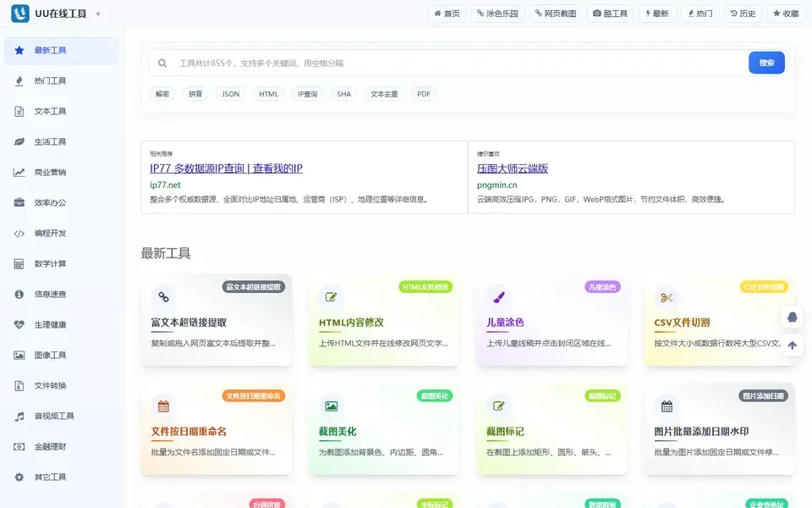
Task: Open 效率办公 in the sidebar
Action: click(x=62, y=202)
